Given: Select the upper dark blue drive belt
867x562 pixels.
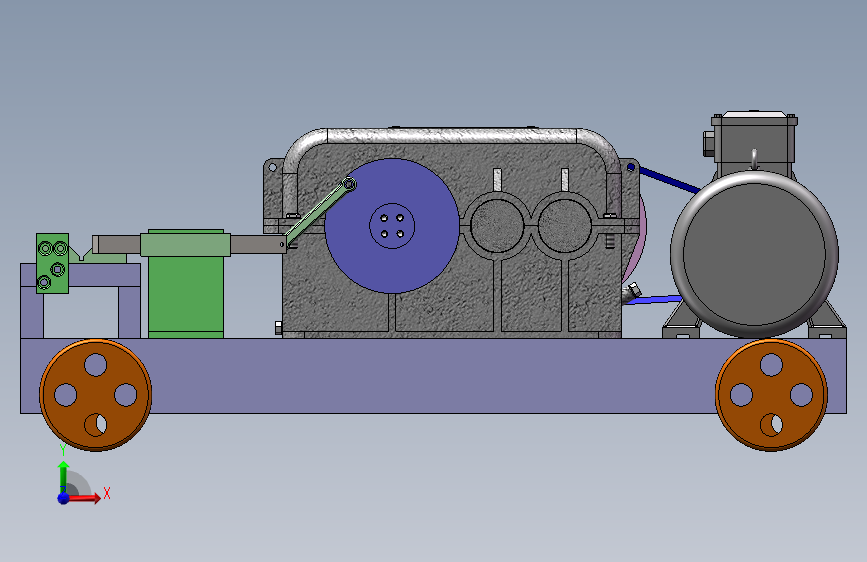Looking at the screenshot, I should click(x=668, y=179).
